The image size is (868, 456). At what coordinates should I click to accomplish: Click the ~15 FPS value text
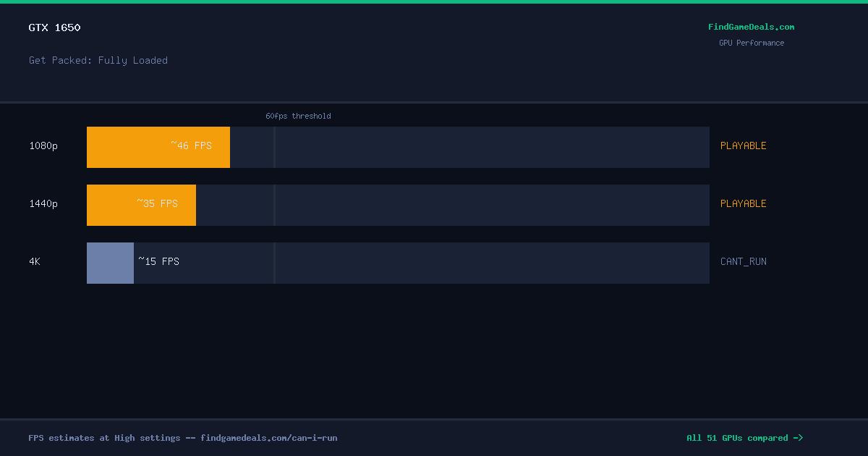[159, 261]
